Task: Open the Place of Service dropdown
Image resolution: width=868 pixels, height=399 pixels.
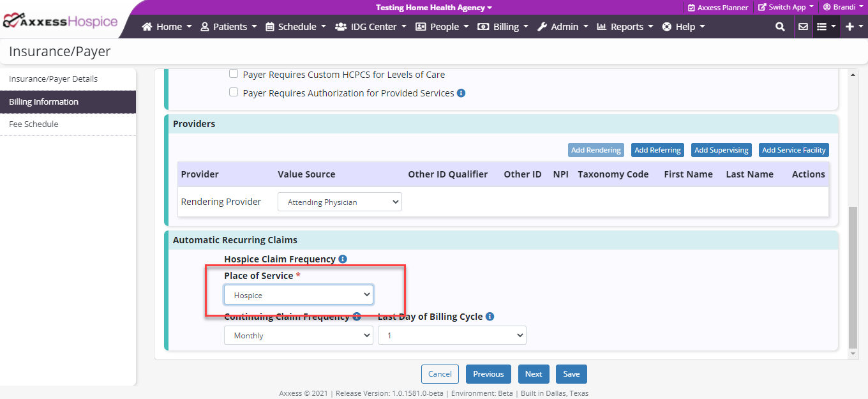Action: pyautogui.click(x=298, y=295)
